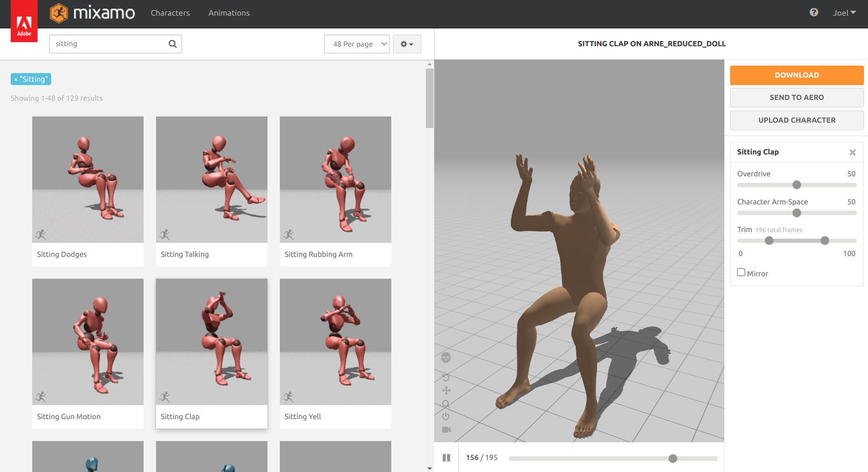Click the Sitting Clap panel title
868x472 pixels.
point(758,152)
